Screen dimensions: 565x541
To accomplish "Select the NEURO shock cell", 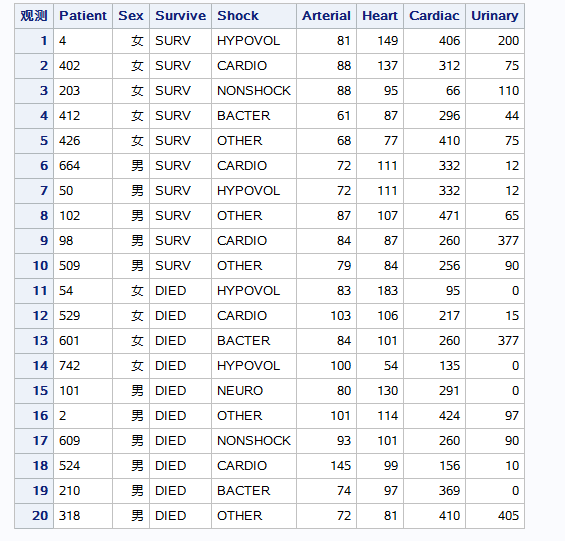I will pyautogui.click(x=254, y=391).
